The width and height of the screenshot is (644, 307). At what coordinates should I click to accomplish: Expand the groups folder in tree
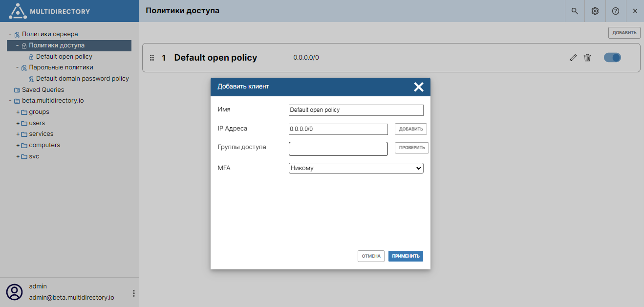coord(18,112)
